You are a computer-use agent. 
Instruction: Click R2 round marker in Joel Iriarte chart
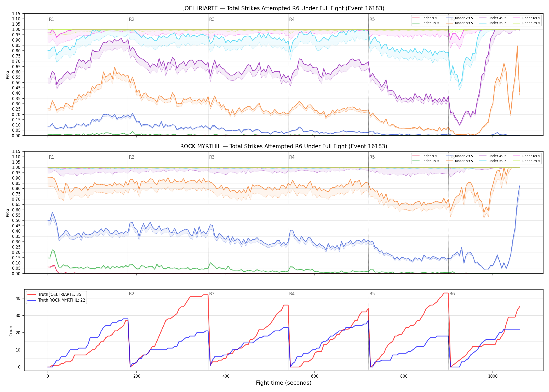tap(131, 19)
